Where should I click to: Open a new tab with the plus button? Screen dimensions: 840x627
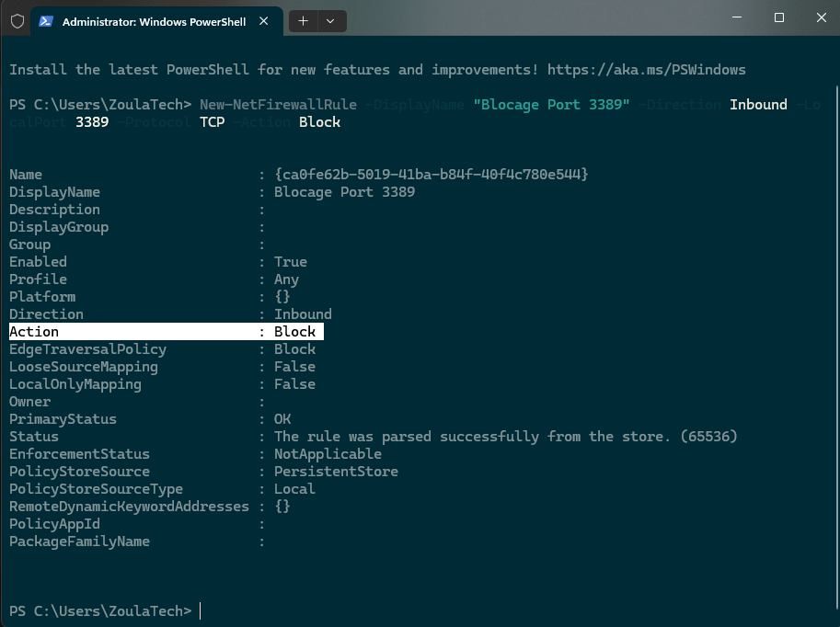pyautogui.click(x=303, y=20)
